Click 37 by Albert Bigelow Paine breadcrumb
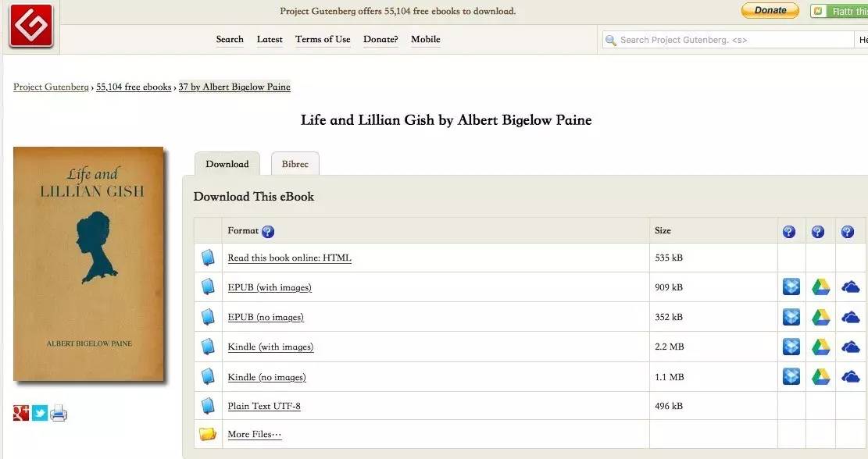 [x=234, y=87]
